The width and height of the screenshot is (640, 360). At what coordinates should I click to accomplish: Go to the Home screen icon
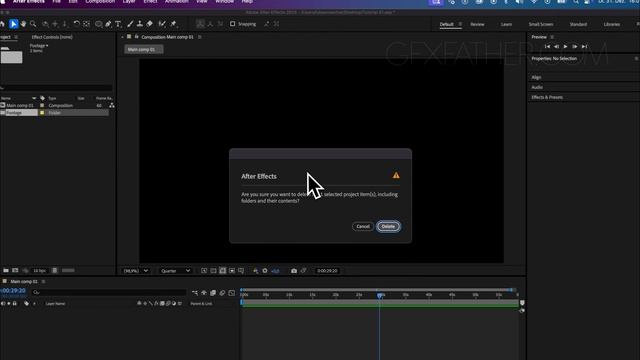pos(2,24)
